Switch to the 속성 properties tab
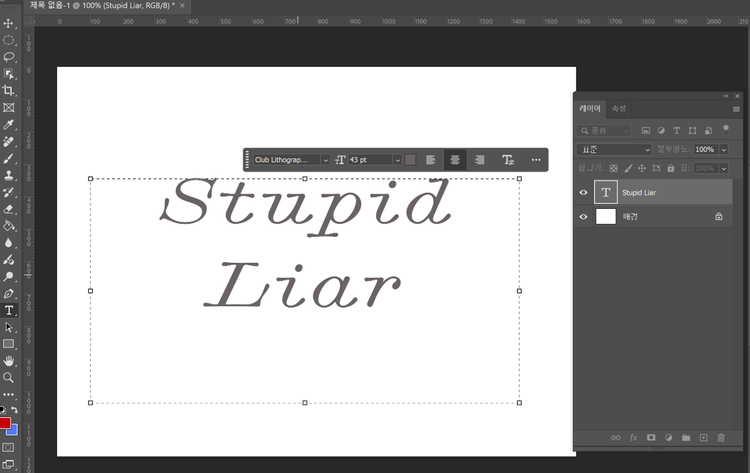The image size is (750, 473). tap(619, 108)
